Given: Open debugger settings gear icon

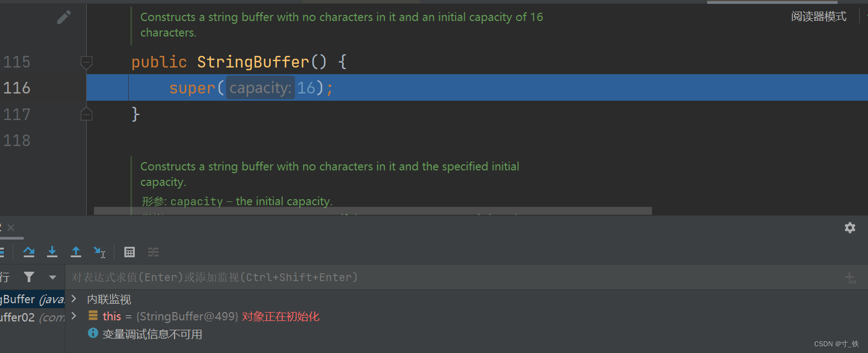Looking at the screenshot, I should click(x=850, y=227).
